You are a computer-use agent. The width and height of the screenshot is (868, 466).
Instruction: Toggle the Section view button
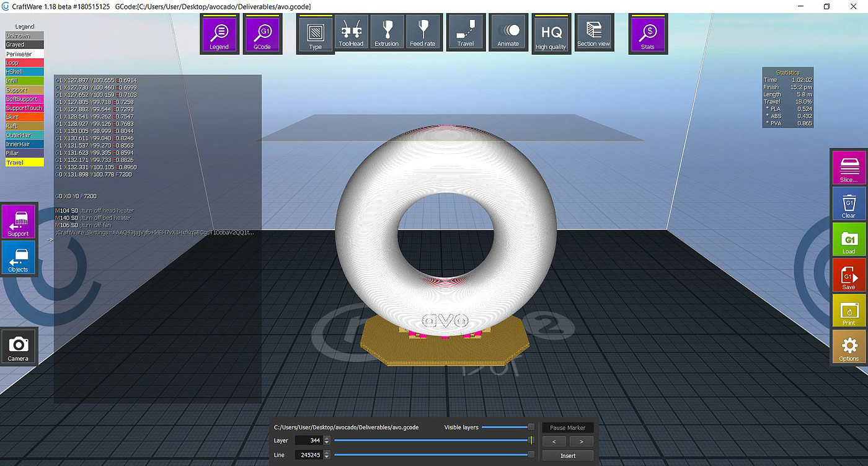coord(594,32)
